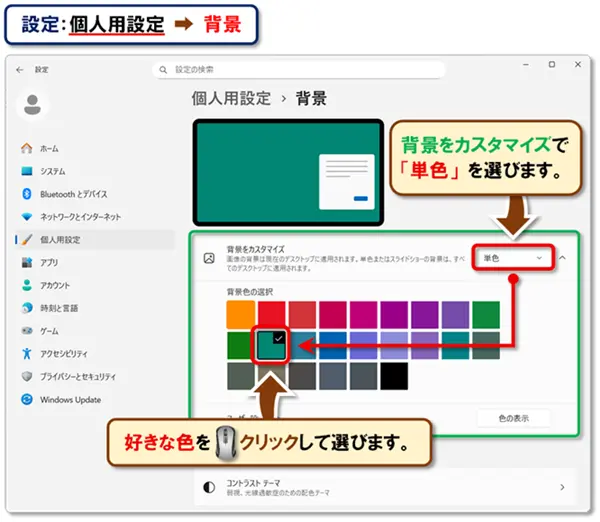Open アクセシビリティ settings

pos(64,354)
